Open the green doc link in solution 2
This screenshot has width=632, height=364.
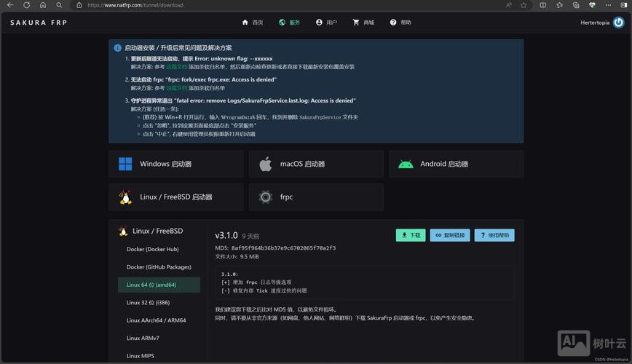(176, 88)
